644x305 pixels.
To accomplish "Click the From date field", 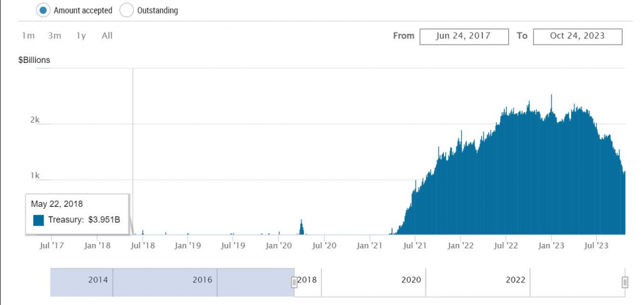I will coord(464,36).
